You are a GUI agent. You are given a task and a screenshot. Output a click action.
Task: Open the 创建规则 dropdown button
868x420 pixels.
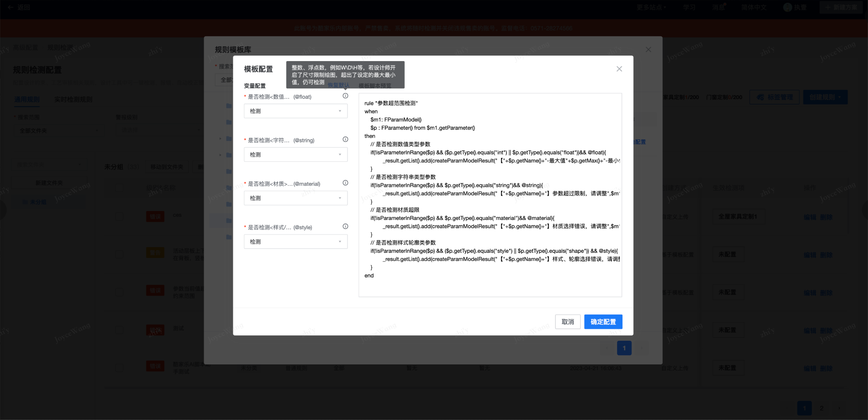pyautogui.click(x=825, y=97)
